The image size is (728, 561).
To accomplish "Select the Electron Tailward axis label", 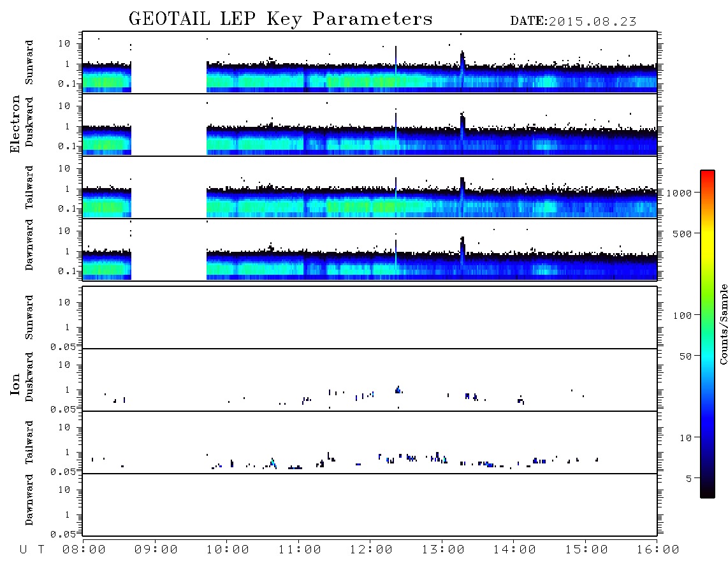I will [x=29, y=187].
